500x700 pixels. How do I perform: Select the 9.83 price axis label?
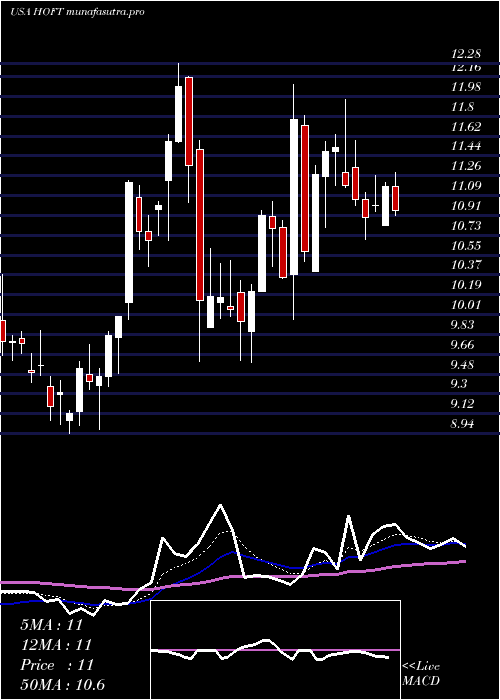[x=462, y=325]
